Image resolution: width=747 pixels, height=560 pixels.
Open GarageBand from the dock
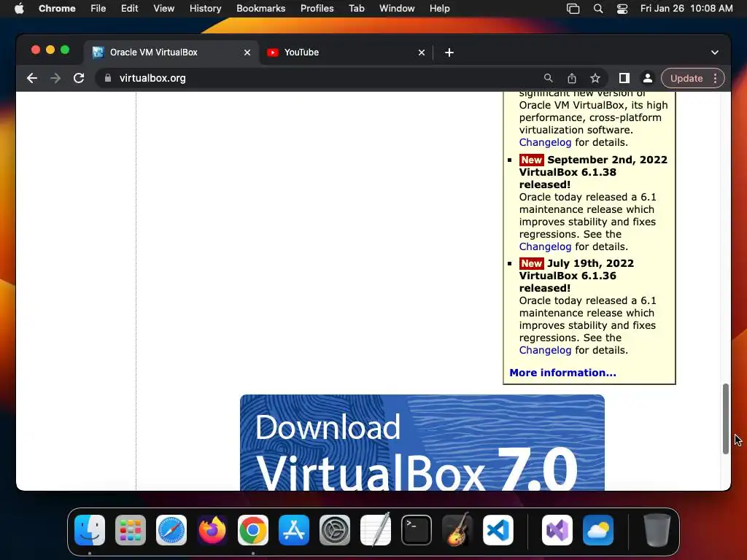click(x=457, y=530)
